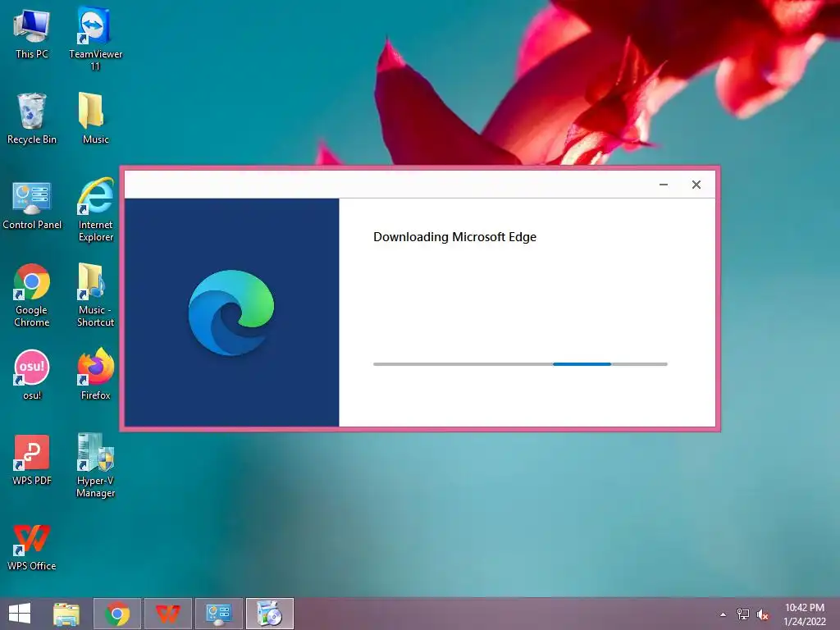
Task: Select the Hyper-V Manager shortcut
Action: pos(95,466)
